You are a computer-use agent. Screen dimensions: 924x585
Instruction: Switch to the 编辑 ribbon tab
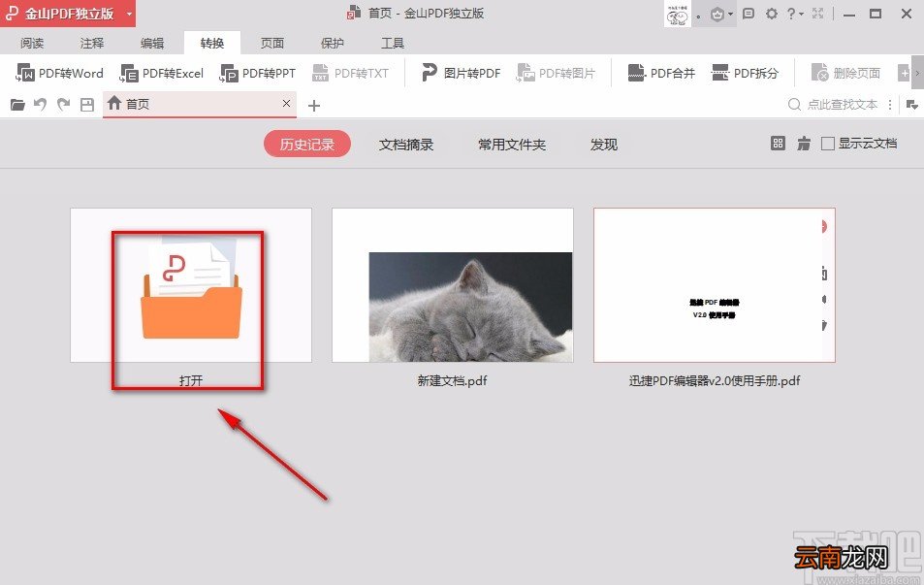tap(152, 43)
